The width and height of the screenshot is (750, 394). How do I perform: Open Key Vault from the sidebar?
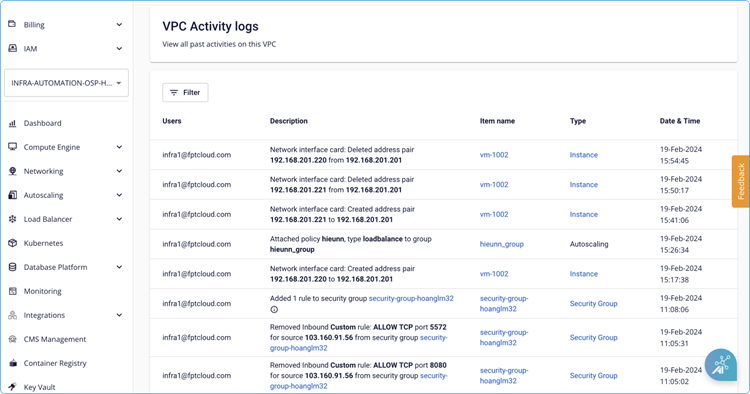point(40,387)
